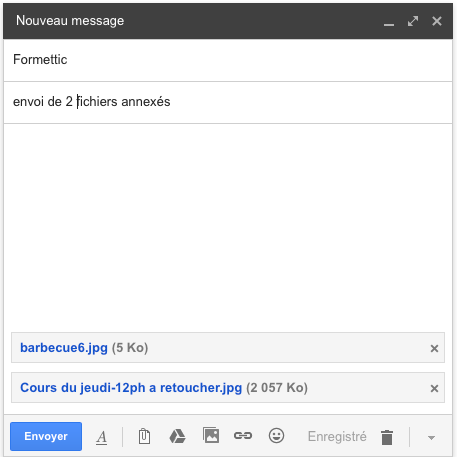Open the text formatting options

tap(102, 437)
